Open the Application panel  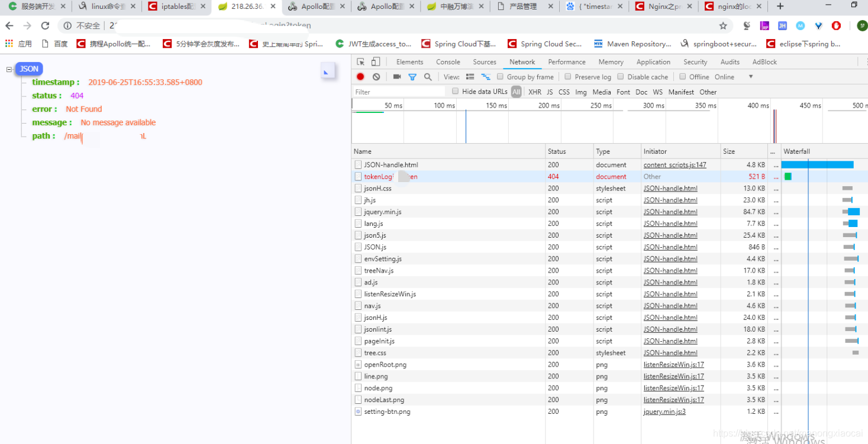(653, 62)
